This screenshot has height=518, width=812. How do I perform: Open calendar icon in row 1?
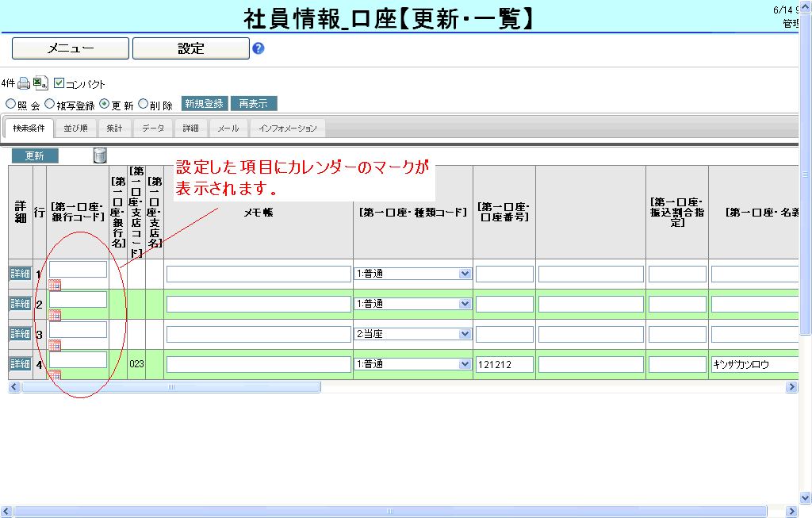click(x=55, y=286)
